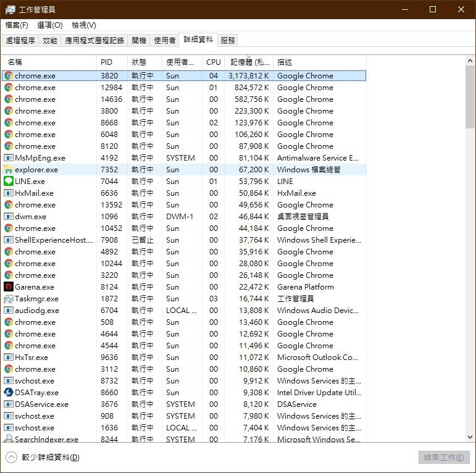Click the red Garena.exe icon
476x473 pixels.
9,287
